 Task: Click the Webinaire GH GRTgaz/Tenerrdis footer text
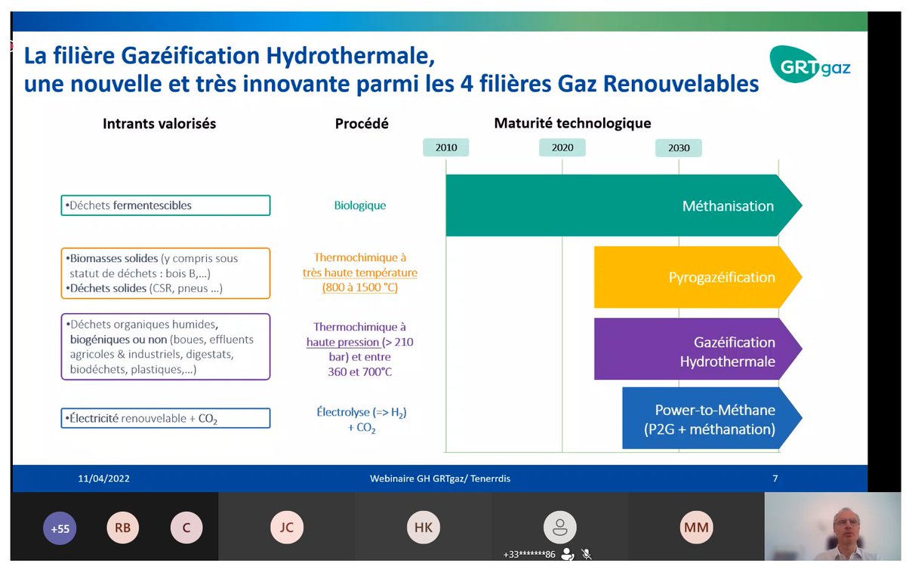coord(441,479)
